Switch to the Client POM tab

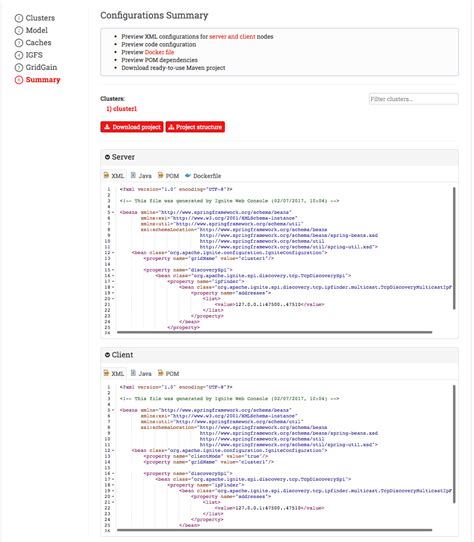(x=168, y=373)
